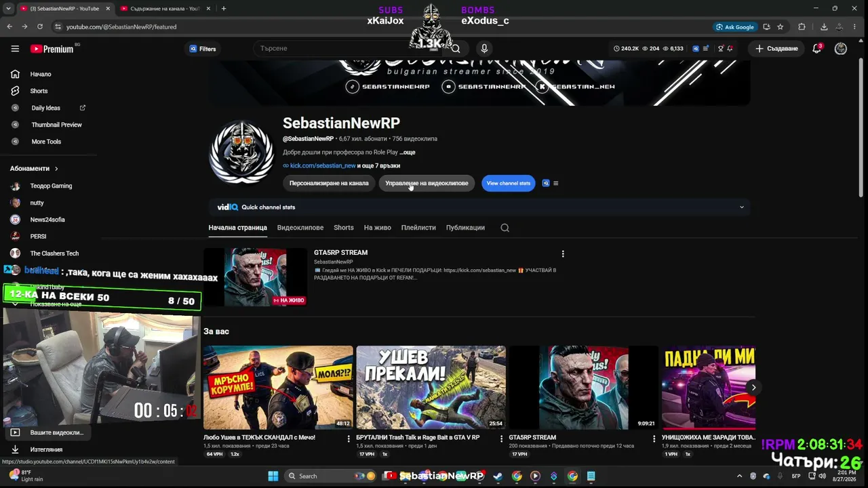The height and width of the screenshot is (488, 868).
Task: Switch to Shorts channel tab
Action: click(x=344, y=228)
